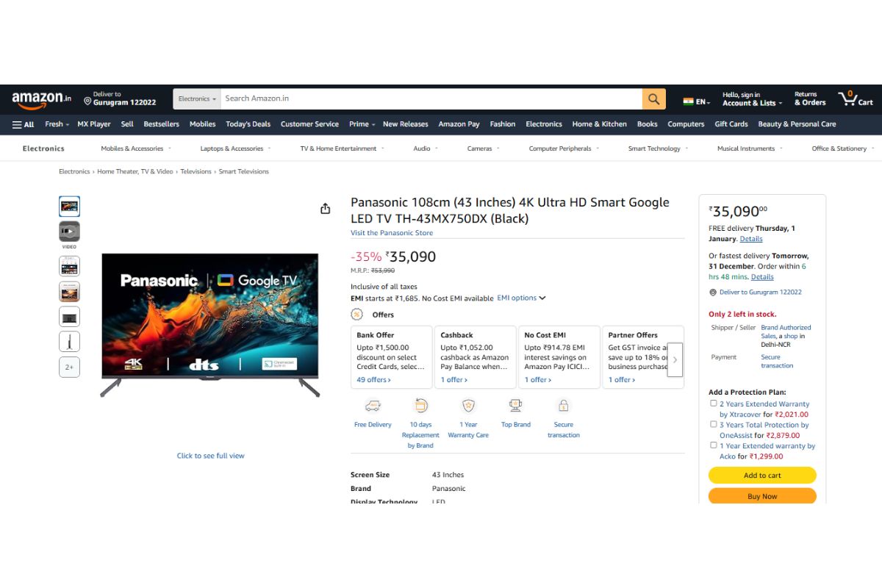Select 1 Year Extended warranty by Acko
The width and height of the screenshot is (882, 588).
pos(713,445)
